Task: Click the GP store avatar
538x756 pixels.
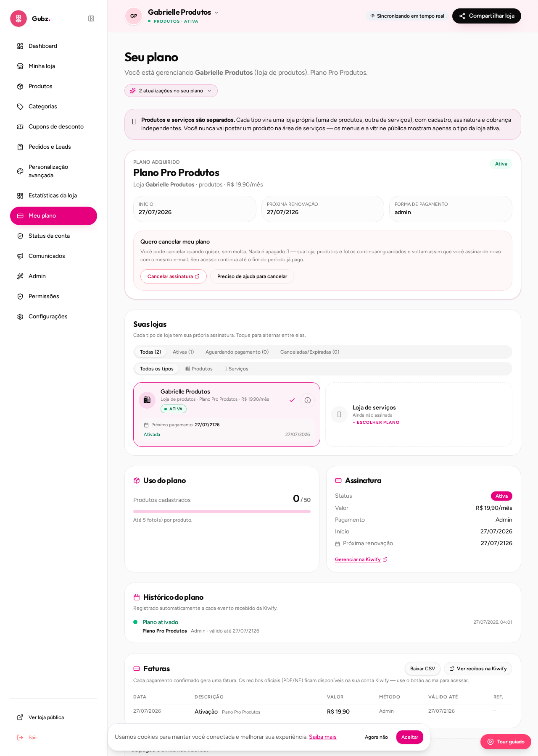Action: 134,16
